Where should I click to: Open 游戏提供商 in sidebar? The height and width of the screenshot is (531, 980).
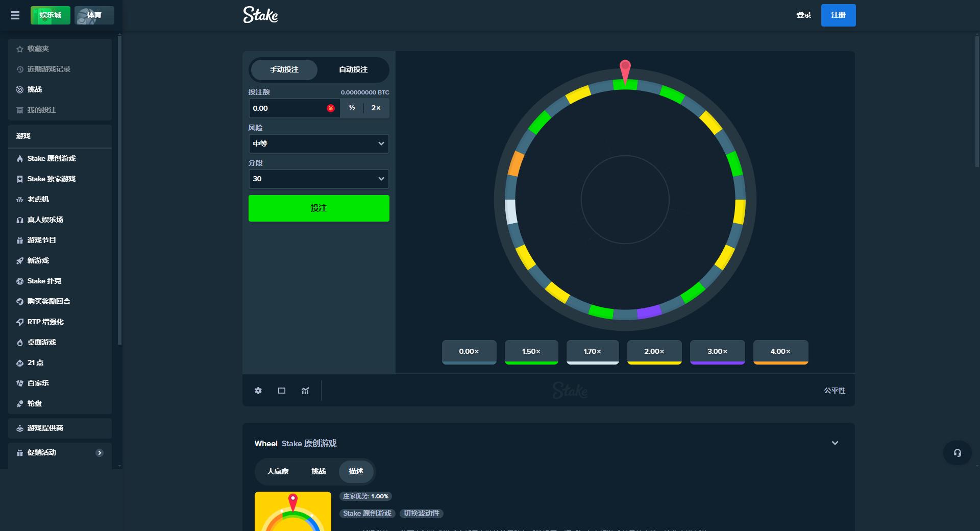click(60, 428)
